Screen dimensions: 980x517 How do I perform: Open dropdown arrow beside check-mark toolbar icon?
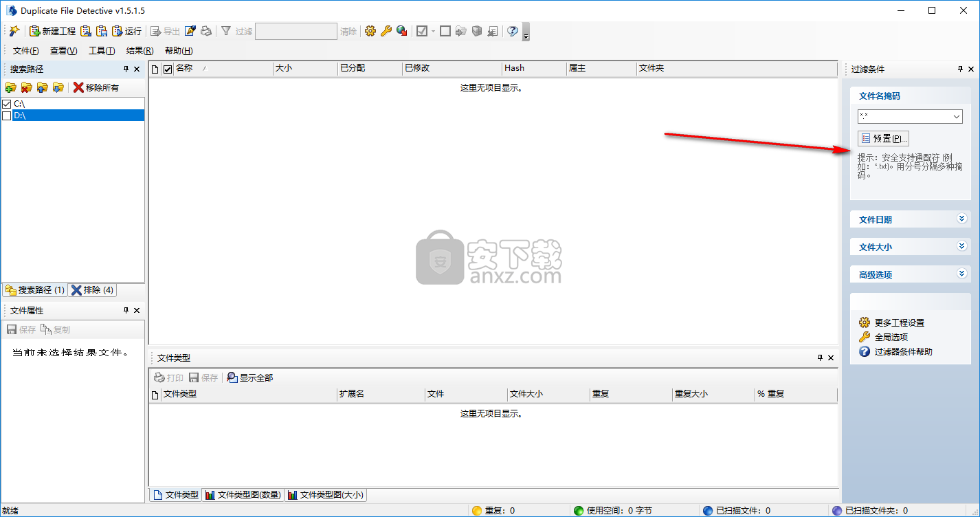click(x=433, y=31)
